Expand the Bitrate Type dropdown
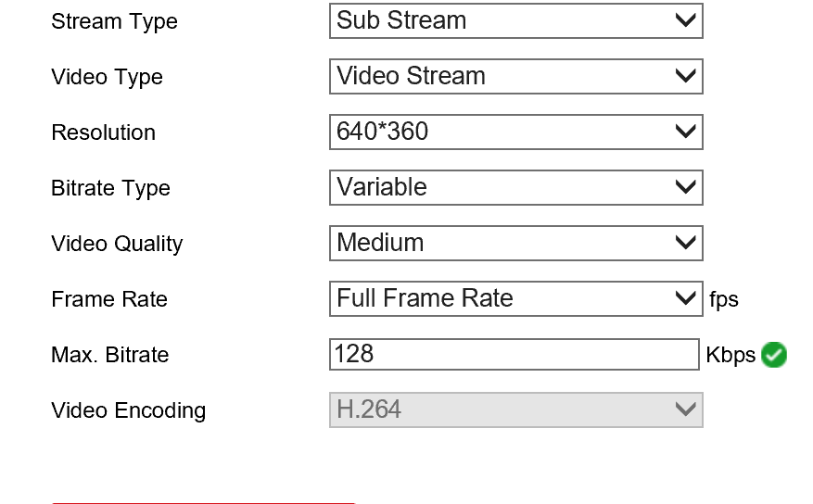The width and height of the screenshot is (813, 504). pos(515,187)
